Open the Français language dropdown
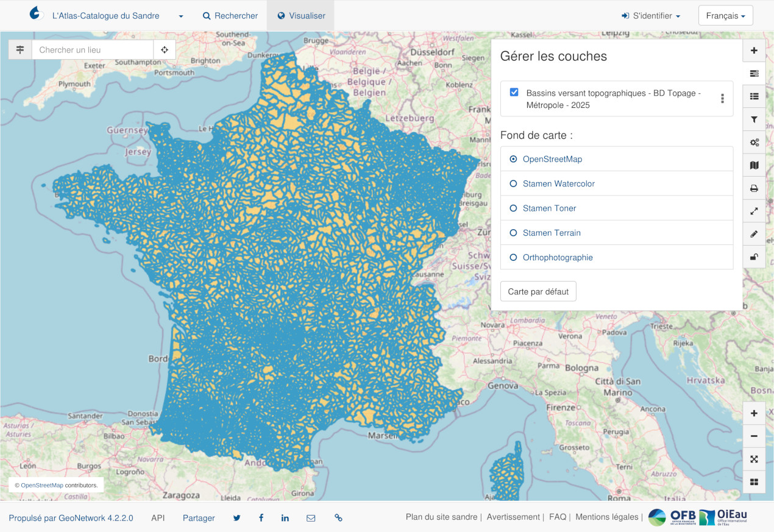The height and width of the screenshot is (532, 774). [725, 15]
